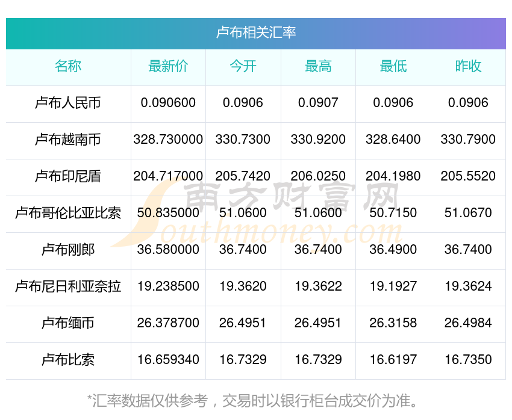Click 卢布哥伦比亚比索 lowest value 50.7150
Screen dimensions: 512x420
click(x=393, y=213)
